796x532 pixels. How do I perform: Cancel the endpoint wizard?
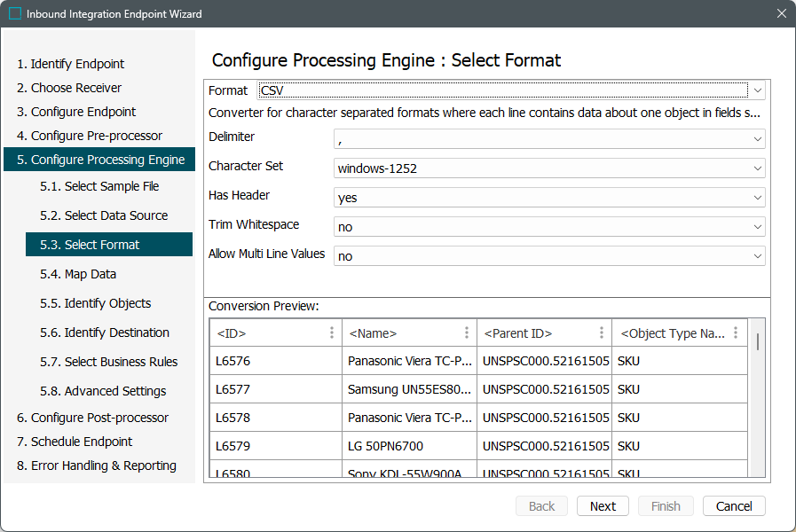click(x=734, y=506)
